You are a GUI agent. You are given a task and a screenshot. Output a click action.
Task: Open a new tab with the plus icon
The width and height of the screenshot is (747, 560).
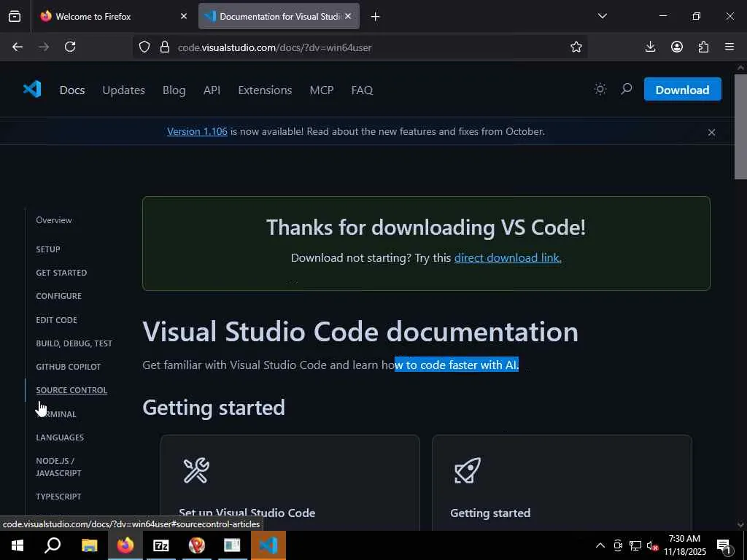point(376,17)
